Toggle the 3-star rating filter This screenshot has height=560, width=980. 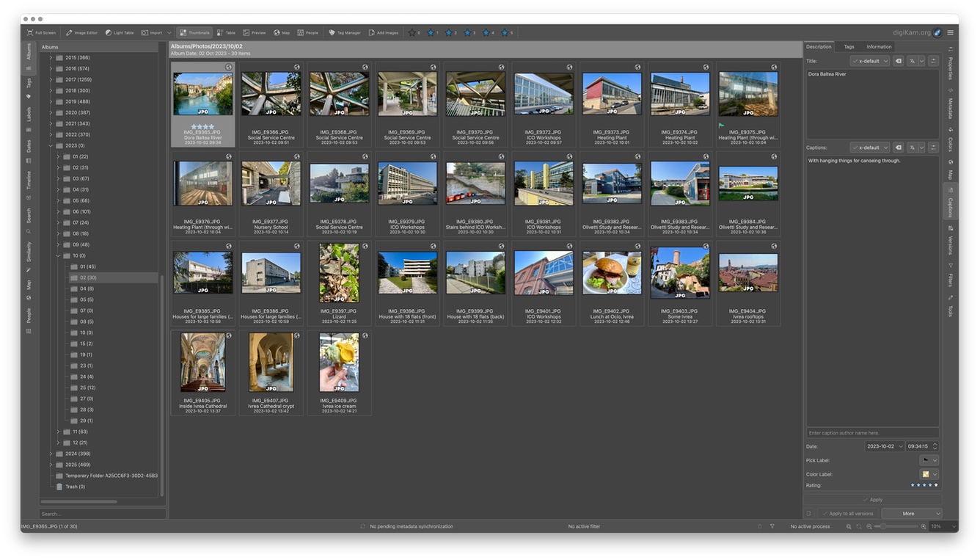point(469,33)
